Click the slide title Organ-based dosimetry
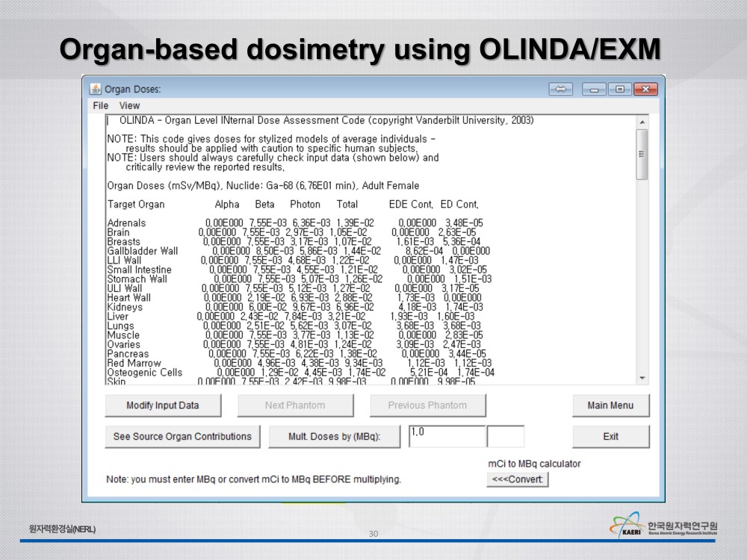Viewport: 747px width, 560px height. click(360, 49)
